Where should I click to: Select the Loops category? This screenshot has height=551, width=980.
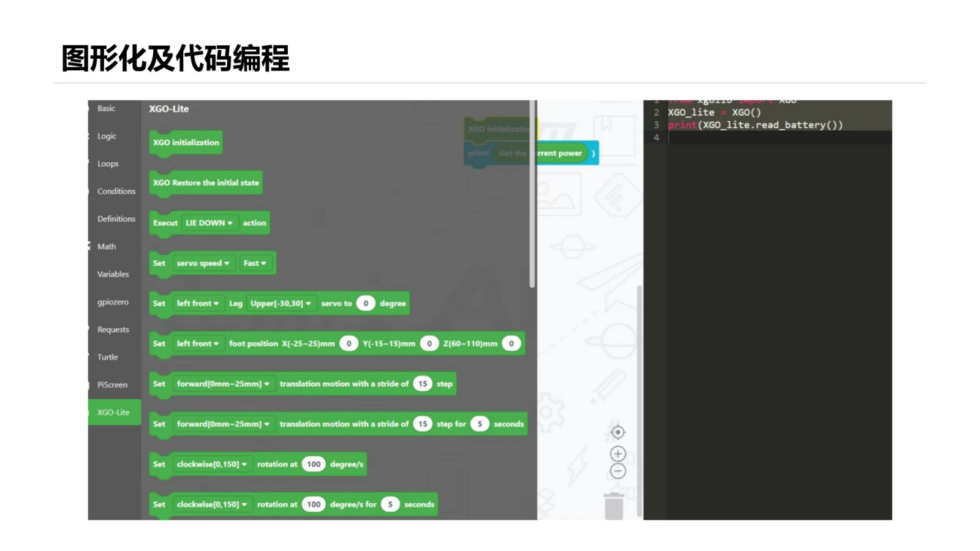108,163
